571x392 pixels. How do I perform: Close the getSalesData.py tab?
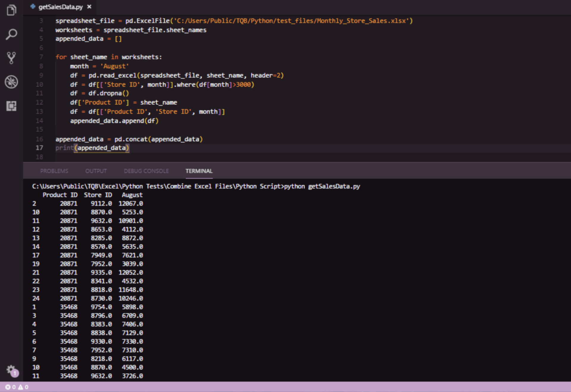[89, 7]
